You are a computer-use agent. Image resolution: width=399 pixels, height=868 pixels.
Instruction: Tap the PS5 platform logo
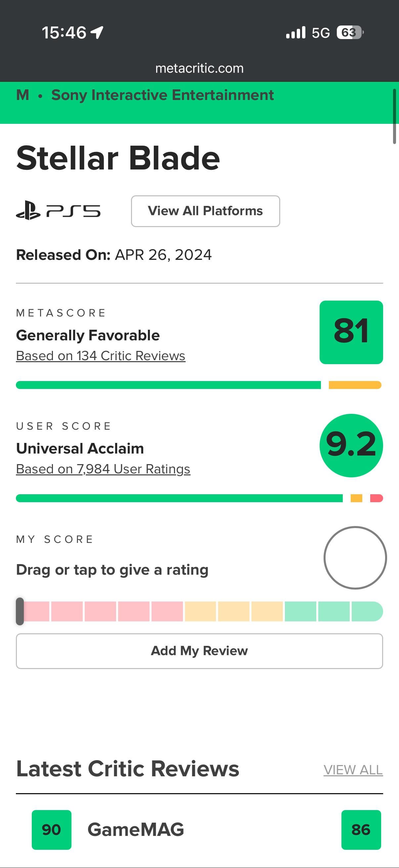(58, 211)
